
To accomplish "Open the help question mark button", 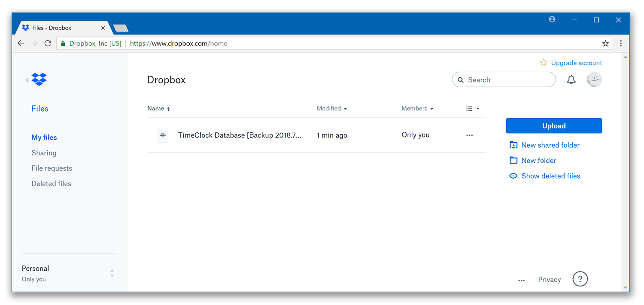I will click(580, 279).
